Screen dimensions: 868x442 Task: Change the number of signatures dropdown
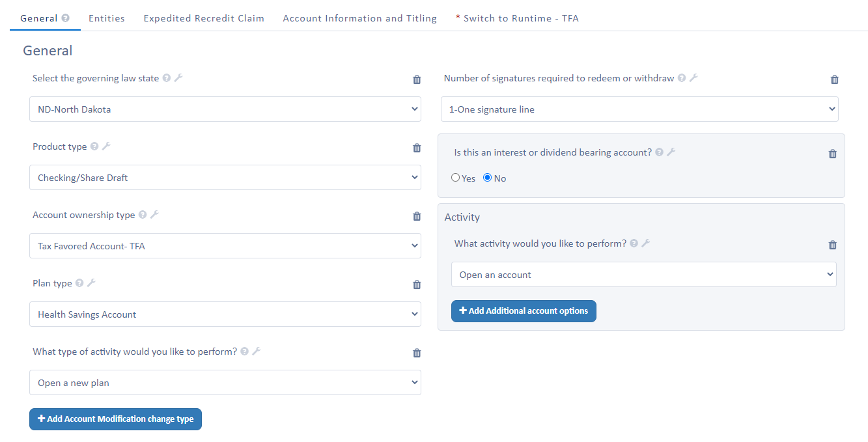(x=639, y=109)
